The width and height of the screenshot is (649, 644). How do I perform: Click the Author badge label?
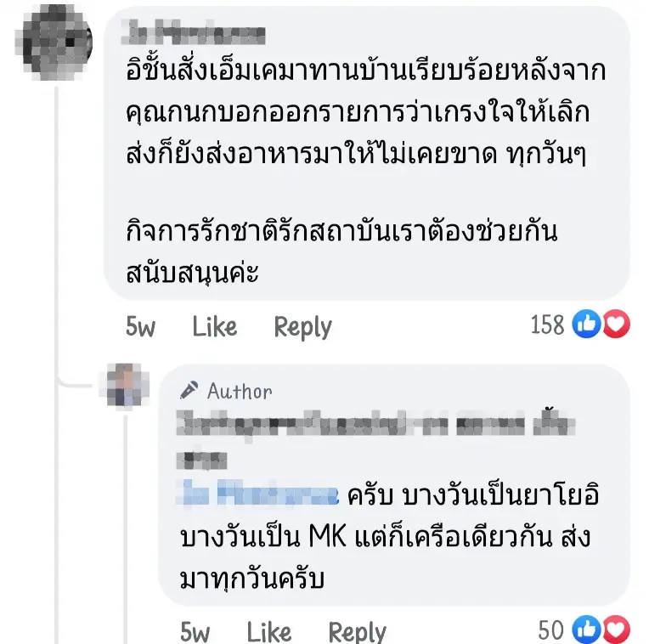click(240, 391)
